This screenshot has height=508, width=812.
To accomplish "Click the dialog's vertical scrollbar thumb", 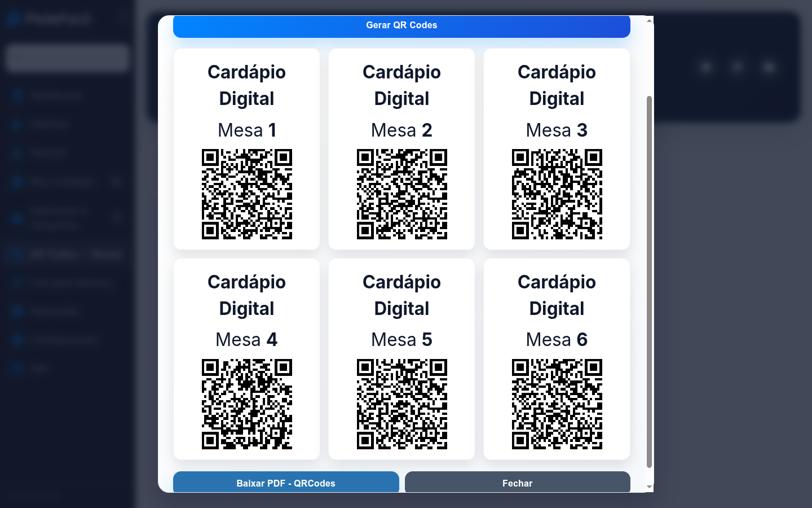I will (649, 282).
